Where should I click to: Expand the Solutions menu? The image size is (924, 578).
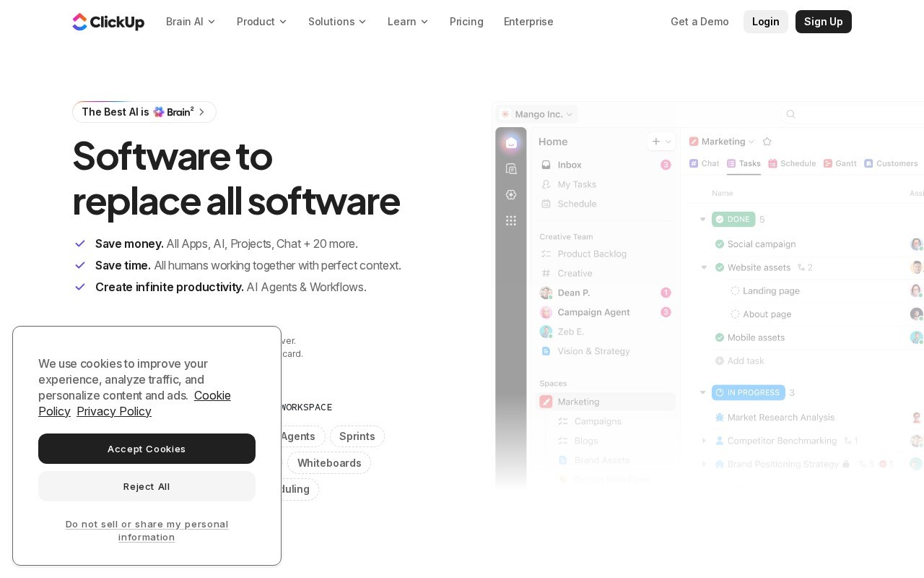click(x=338, y=22)
